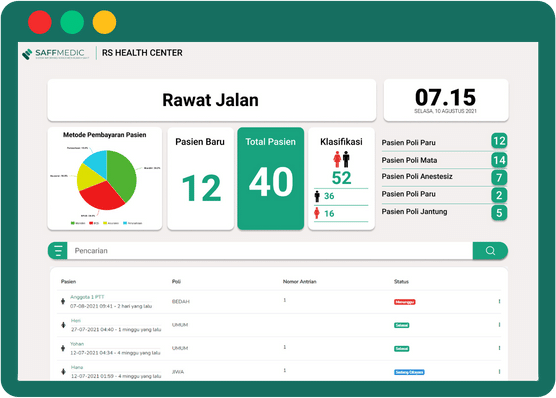Screen dimensions: 556x398
Task: Click the Status column header
Action: tap(401, 282)
